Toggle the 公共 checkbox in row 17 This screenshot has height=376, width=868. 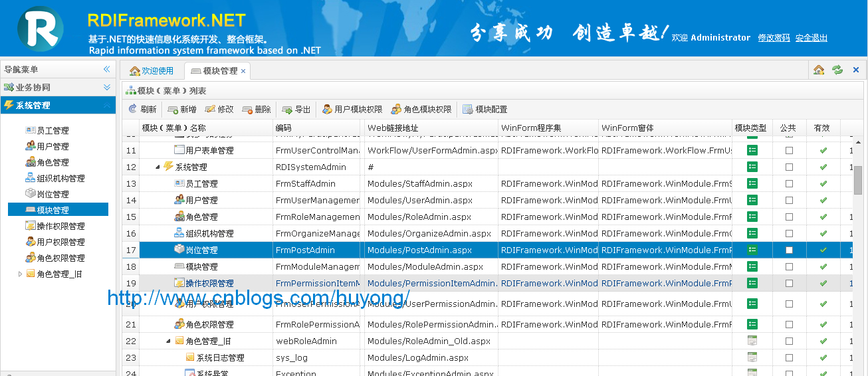pyautogui.click(x=789, y=250)
